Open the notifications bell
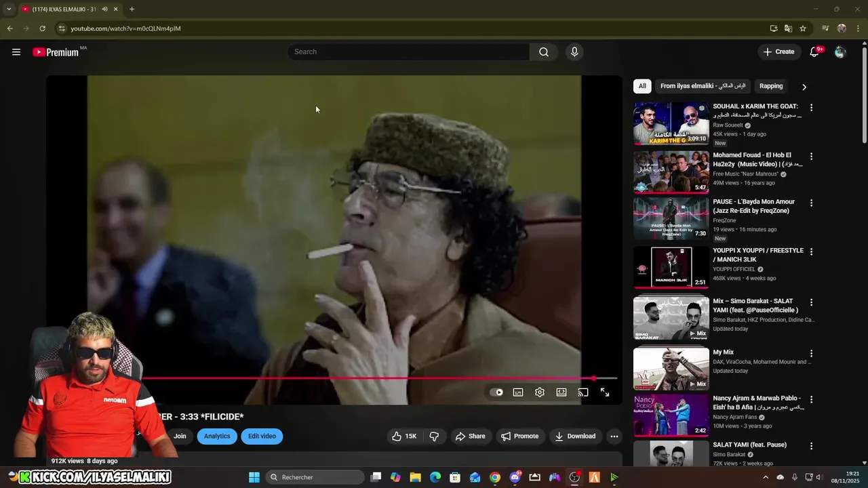The height and width of the screenshot is (488, 868). 815,52
